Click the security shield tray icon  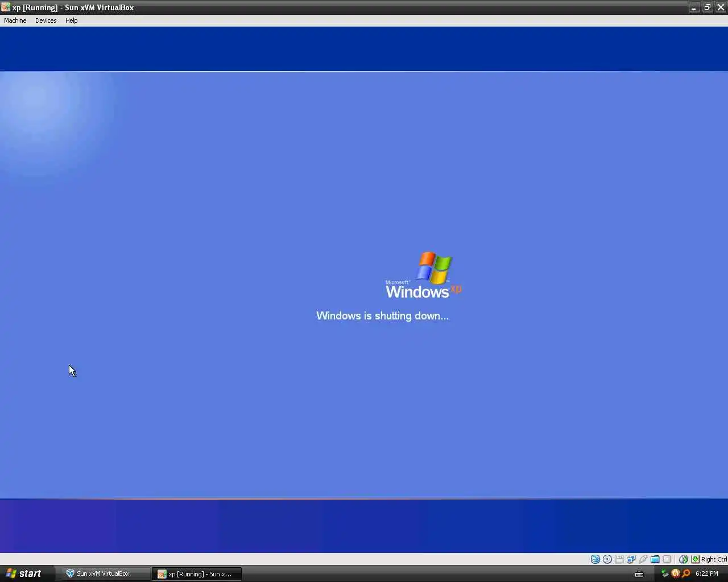point(675,573)
